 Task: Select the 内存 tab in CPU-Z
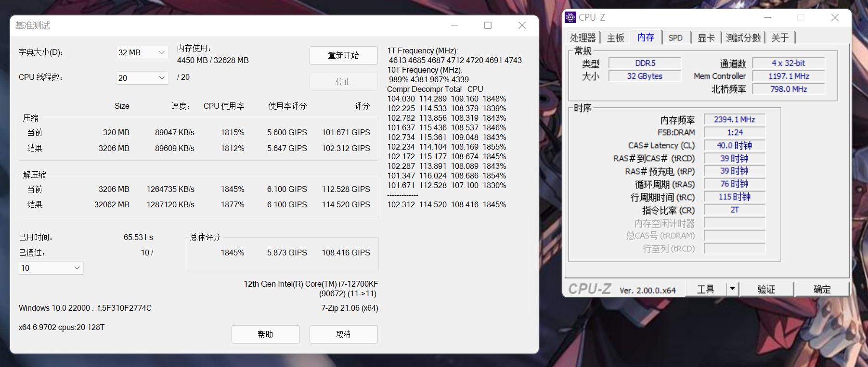click(x=646, y=37)
